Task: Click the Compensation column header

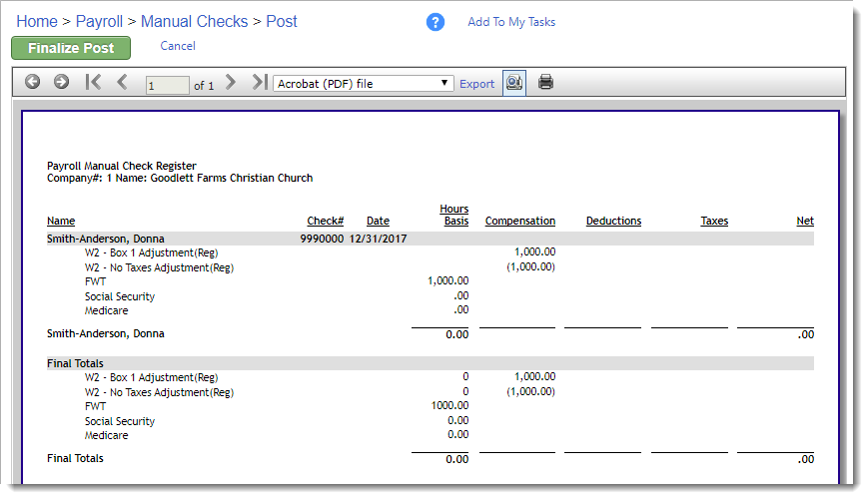Action: [520, 221]
